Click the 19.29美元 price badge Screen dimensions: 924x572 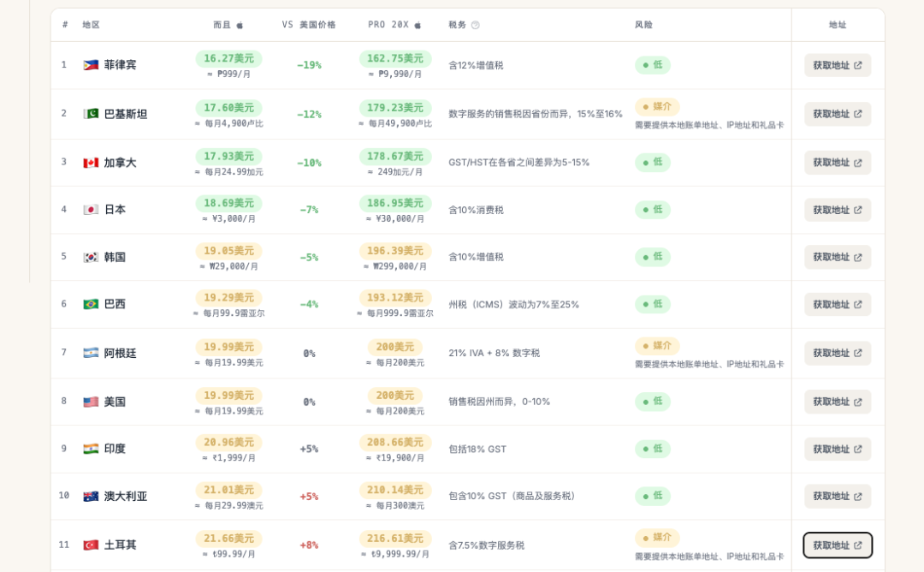228,298
